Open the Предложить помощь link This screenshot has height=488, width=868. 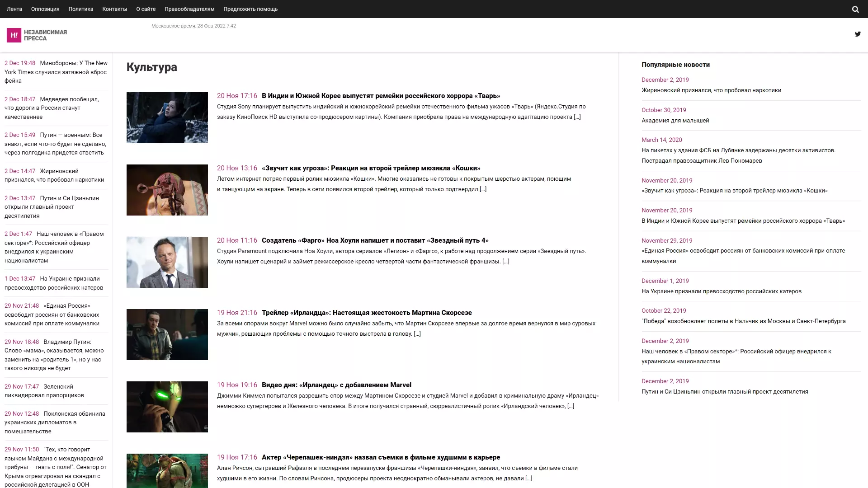(x=250, y=9)
